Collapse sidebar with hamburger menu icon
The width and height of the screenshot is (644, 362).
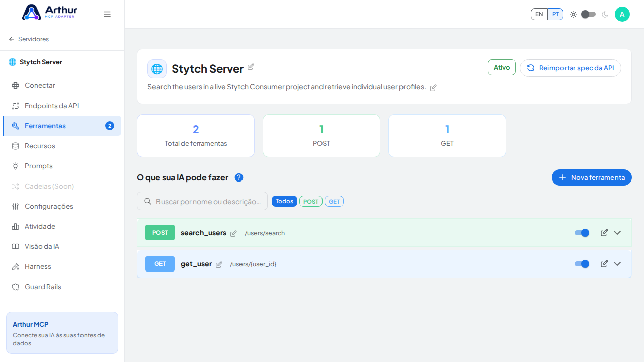(x=107, y=14)
